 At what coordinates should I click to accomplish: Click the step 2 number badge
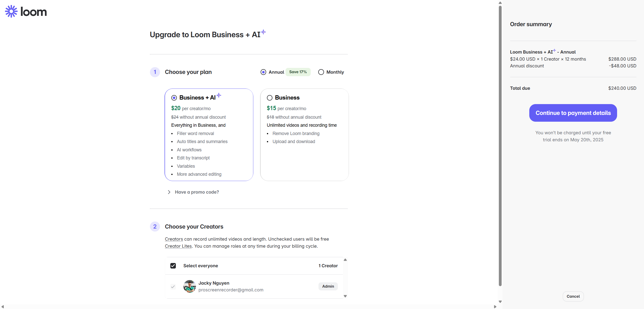(x=155, y=227)
